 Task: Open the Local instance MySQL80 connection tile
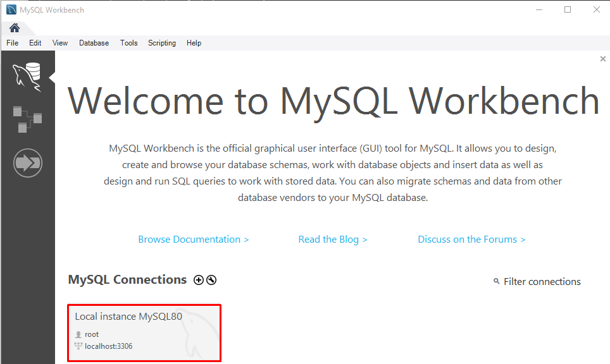coord(144,333)
